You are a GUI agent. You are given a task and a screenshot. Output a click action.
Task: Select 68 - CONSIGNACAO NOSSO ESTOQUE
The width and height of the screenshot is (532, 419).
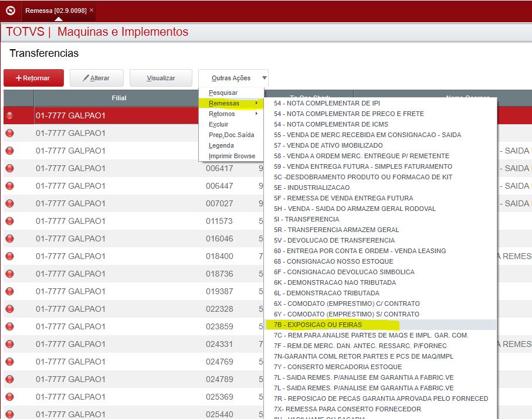380,261
